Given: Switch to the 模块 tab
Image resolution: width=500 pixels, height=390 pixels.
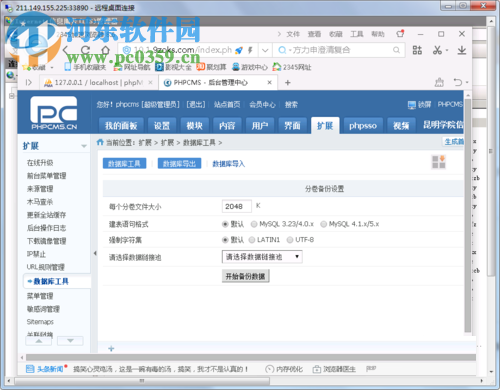Looking at the screenshot, I should 195,126.
